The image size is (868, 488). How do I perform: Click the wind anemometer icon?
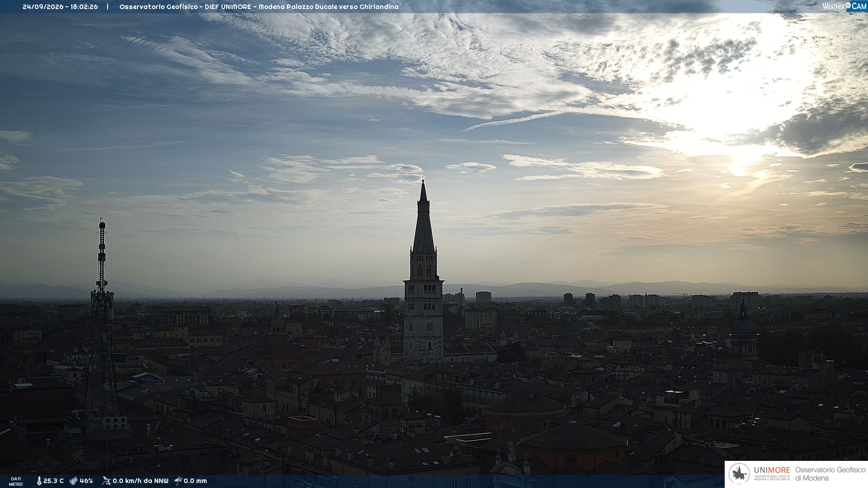106,481
